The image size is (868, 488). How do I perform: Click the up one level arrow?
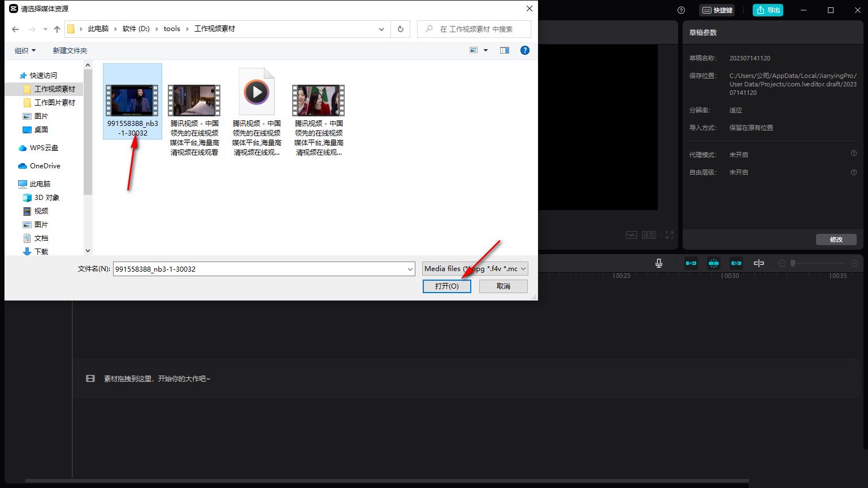coord(57,29)
